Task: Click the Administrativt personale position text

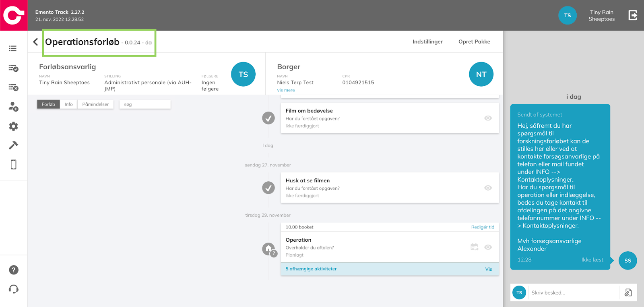Action: coord(148,85)
